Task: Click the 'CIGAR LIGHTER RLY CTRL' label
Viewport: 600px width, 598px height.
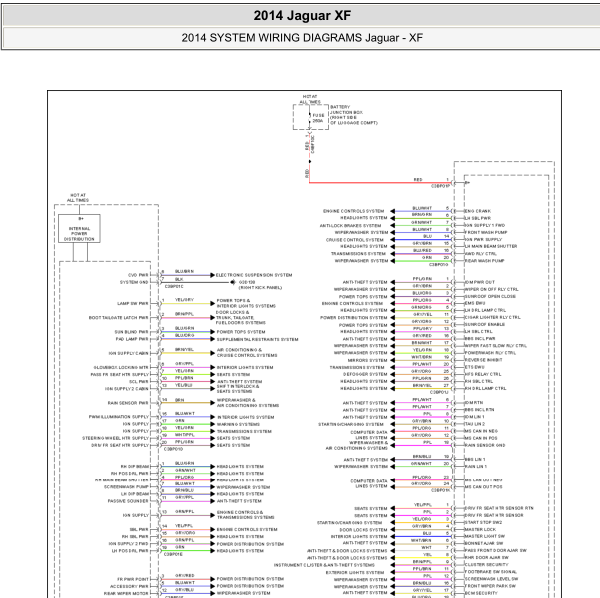Action: [x=492, y=318]
